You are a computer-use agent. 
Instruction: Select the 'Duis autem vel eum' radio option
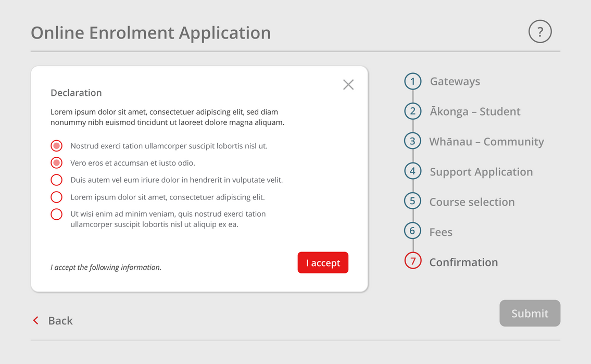click(x=57, y=180)
